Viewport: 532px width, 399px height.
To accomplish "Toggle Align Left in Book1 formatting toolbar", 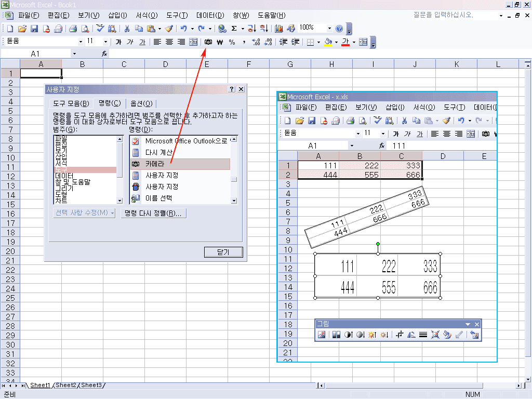I will pyautogui.click(x=157, y=42).
